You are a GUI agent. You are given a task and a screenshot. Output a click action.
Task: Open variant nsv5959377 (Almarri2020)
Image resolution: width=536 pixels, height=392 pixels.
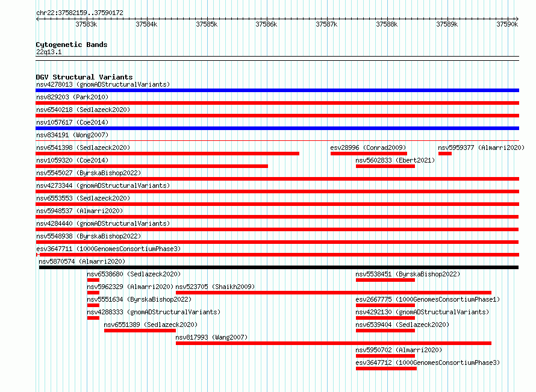(481, 148)
